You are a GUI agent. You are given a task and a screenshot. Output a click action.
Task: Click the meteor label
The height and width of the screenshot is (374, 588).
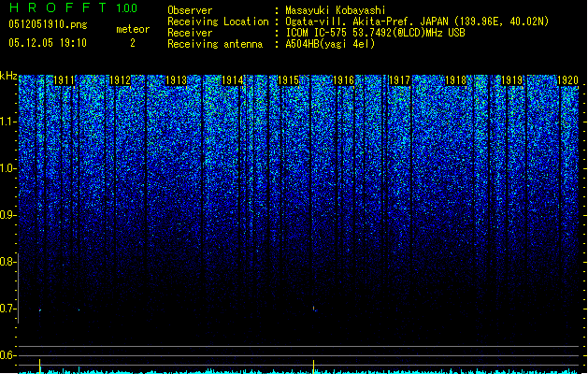coord(133,29)
